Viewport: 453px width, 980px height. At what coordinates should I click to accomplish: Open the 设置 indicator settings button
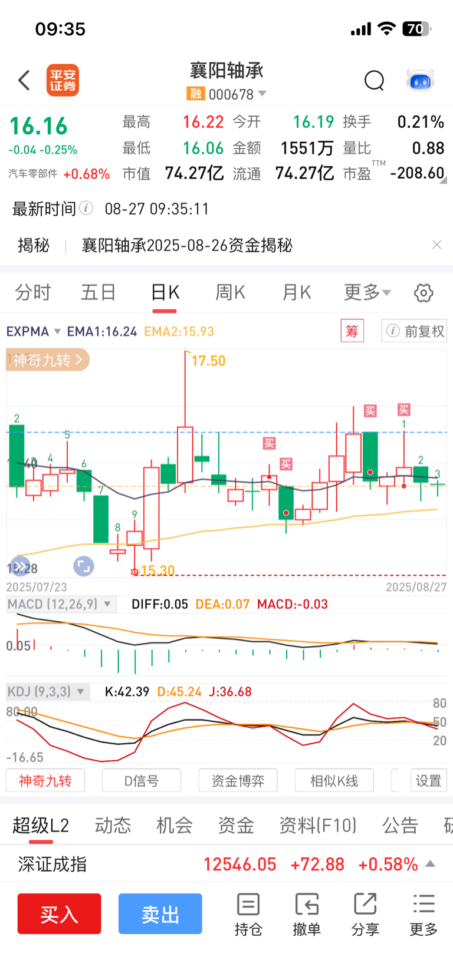(x=429, y=781)
